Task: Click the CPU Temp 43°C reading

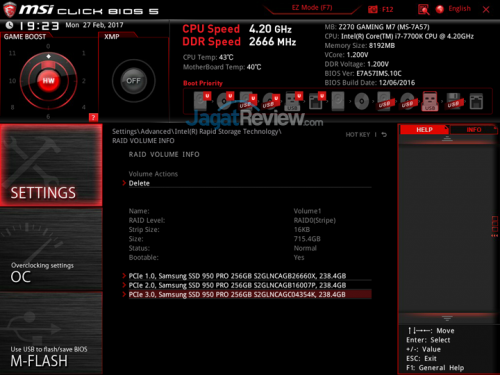Action: pos(208,57)
